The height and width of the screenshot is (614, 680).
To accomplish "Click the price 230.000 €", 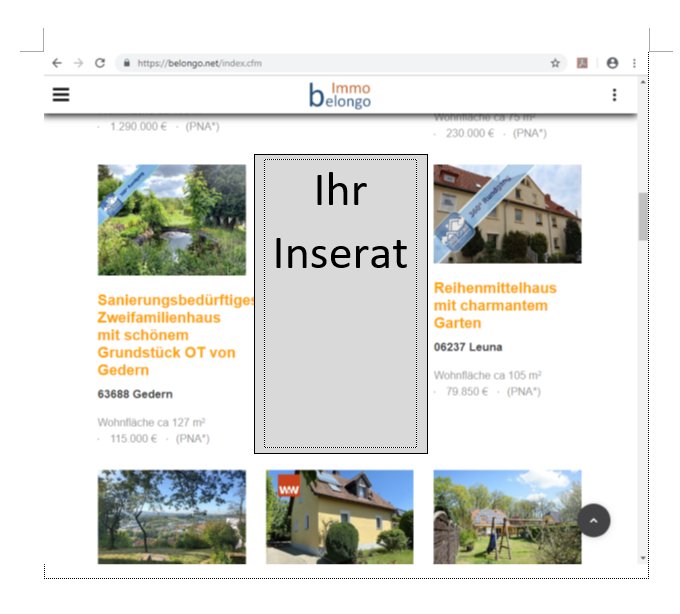I will (470, 133).
